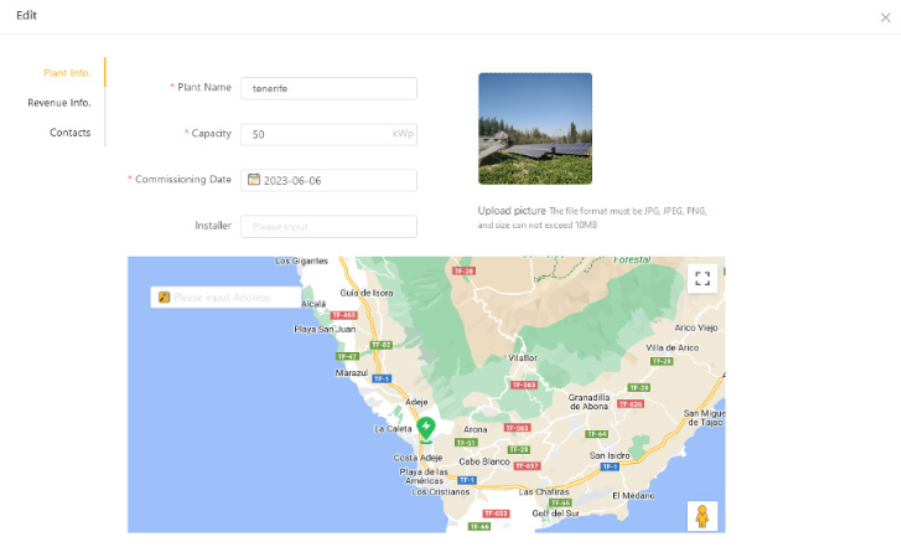Click the red TF-38 road badge on map

[x=463, y=271]
